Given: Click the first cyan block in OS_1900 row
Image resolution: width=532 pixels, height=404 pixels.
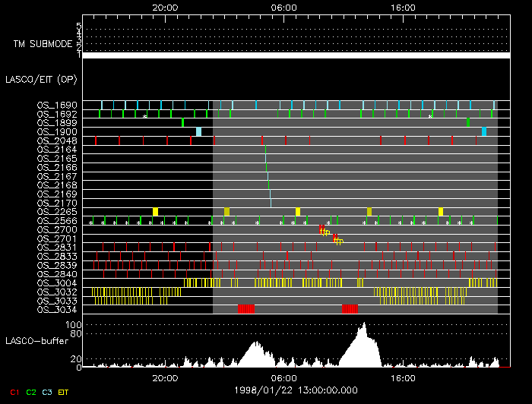Looking at the screenshot, I should [x=198, y=131].
